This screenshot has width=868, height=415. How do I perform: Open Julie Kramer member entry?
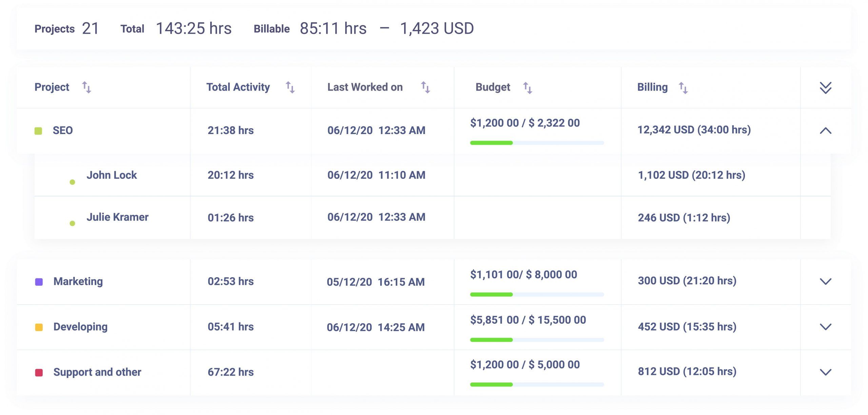[117, 217]
